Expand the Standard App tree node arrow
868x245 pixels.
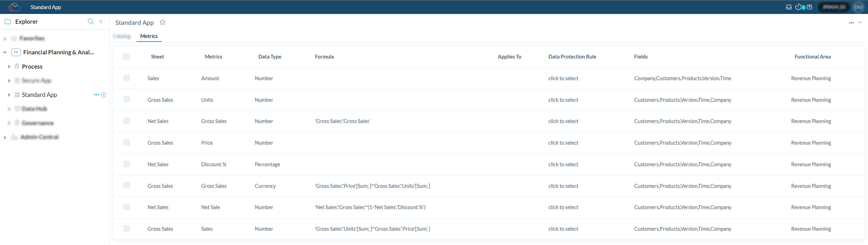tap(9, 95)
